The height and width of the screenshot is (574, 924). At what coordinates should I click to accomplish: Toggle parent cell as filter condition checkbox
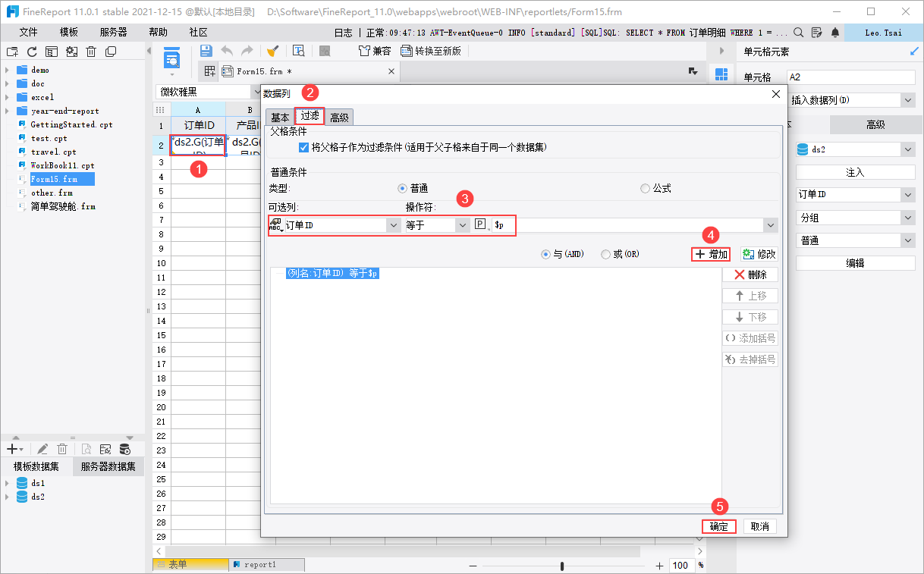coord(304,148)
